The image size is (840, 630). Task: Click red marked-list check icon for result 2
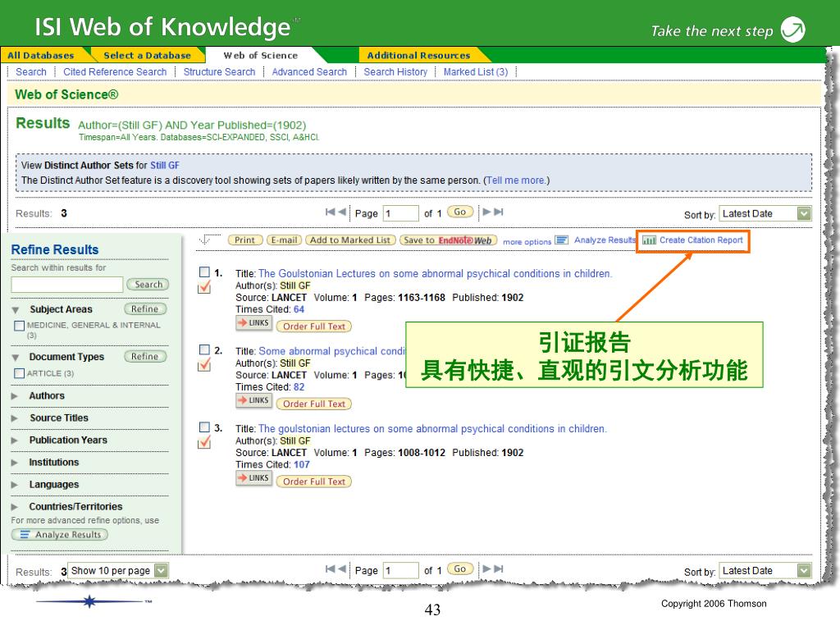[204, 365]
